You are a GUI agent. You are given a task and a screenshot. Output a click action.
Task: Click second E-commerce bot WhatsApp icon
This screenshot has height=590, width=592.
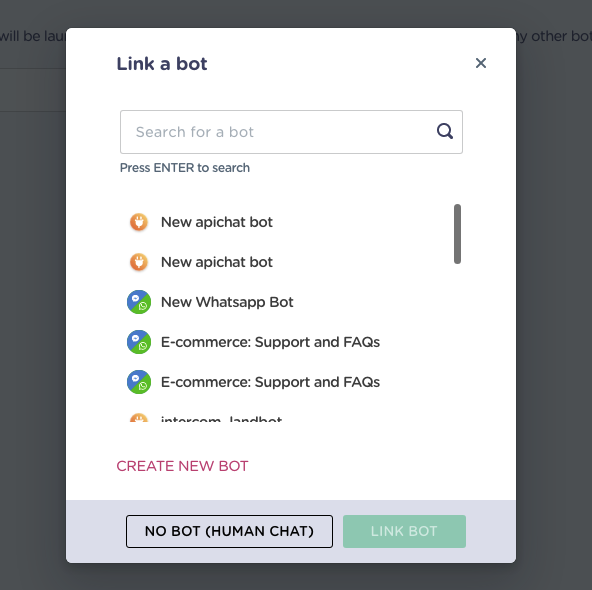point(139,382)
